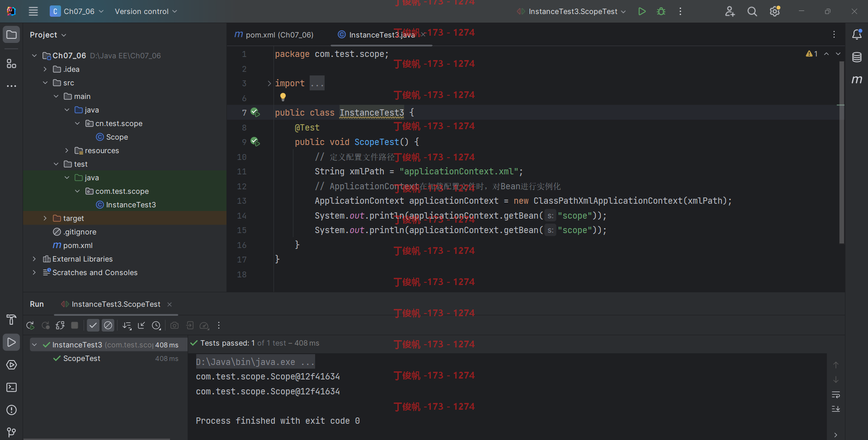This screenshot has width=868, height=440.
Task: Open the Project tool window icon
Action: [x=12, y=35]
